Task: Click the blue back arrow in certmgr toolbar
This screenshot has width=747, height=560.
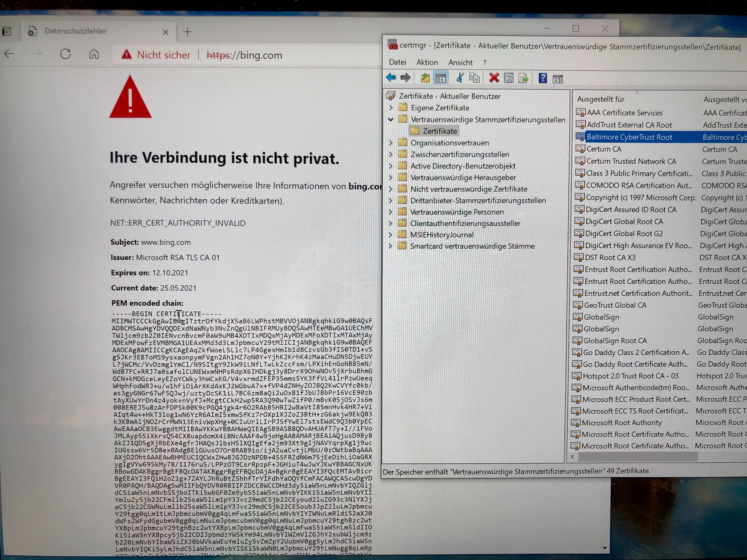Action: coord(391,78)
